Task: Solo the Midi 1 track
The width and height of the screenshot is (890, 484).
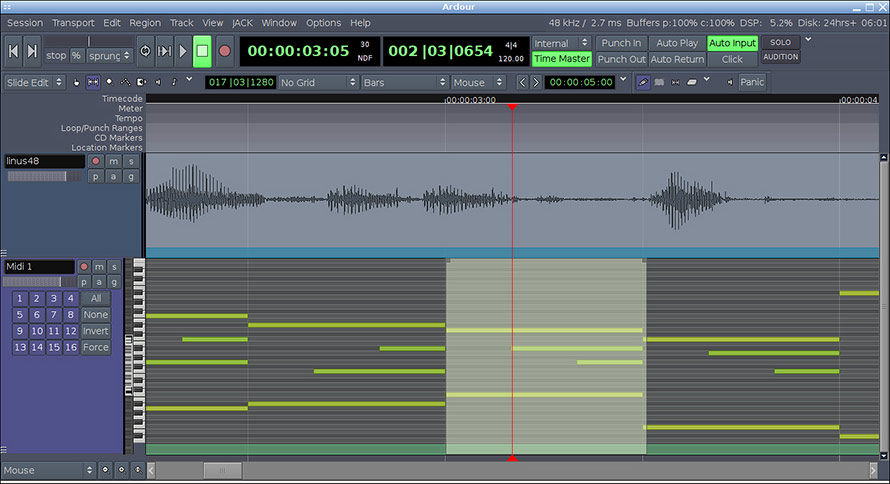Action: tap(129, 267)
